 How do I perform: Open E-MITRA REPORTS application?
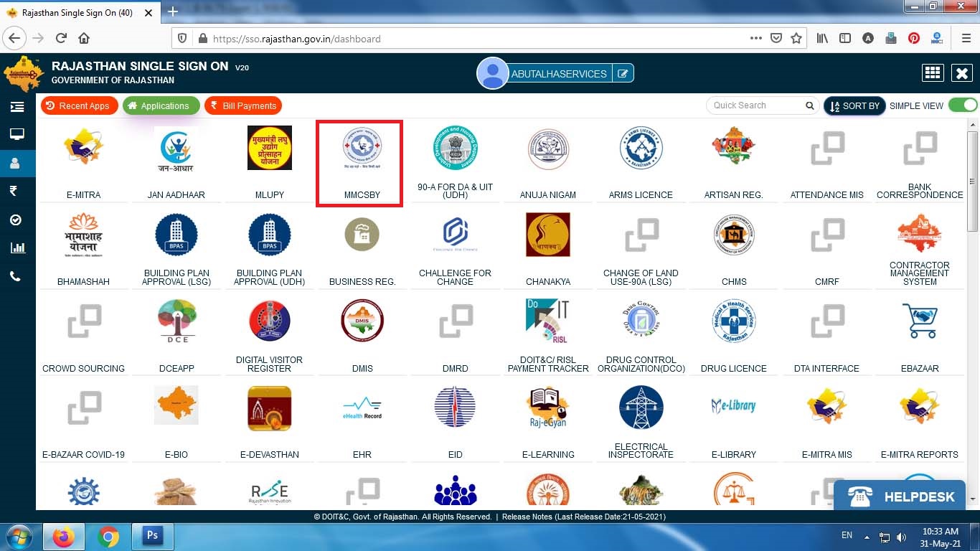pyautogui.click(x=920, y=406)
